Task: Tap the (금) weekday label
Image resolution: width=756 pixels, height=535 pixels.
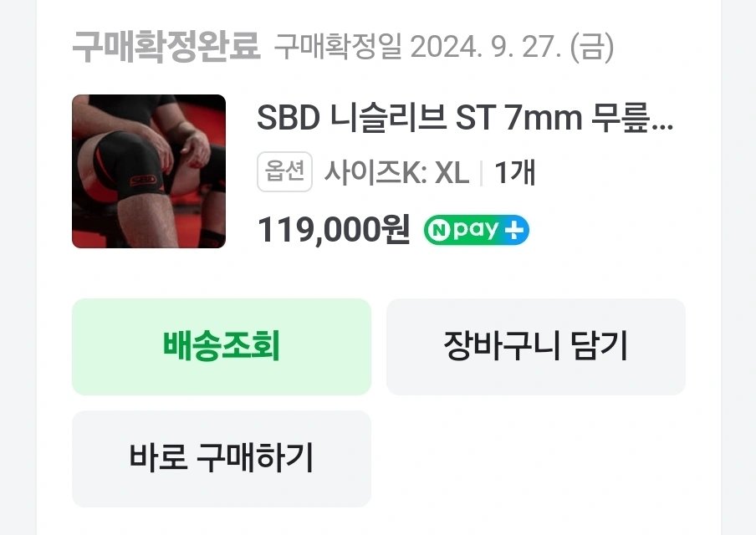Action: pos(592,48)
